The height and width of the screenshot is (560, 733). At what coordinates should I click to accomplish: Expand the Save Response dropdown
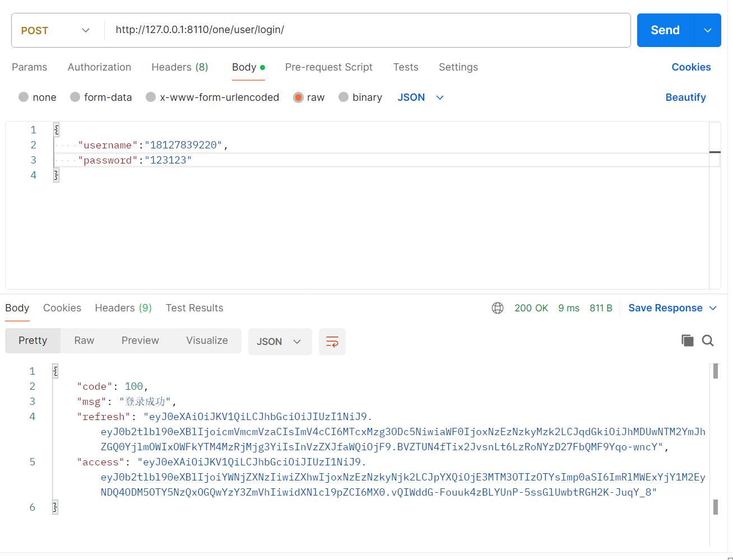(x=672, y=308)
